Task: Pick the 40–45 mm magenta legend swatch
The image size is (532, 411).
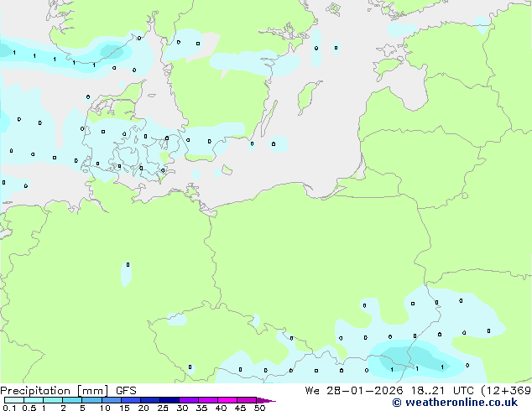Action: tap(227, 400)
